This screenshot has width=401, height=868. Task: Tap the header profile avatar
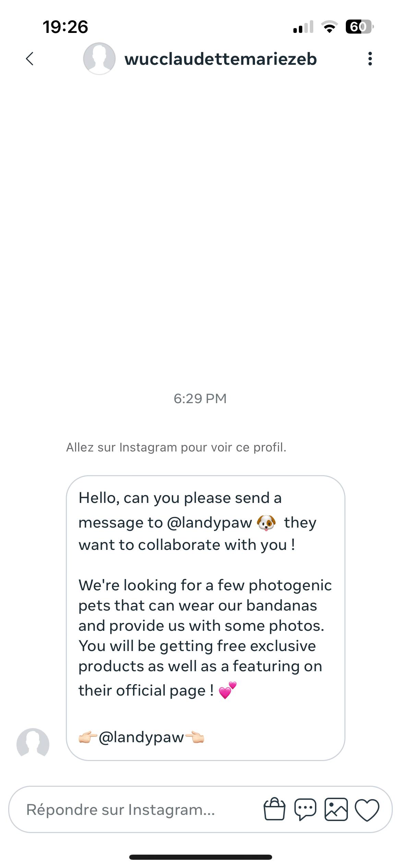coord(99,59)
